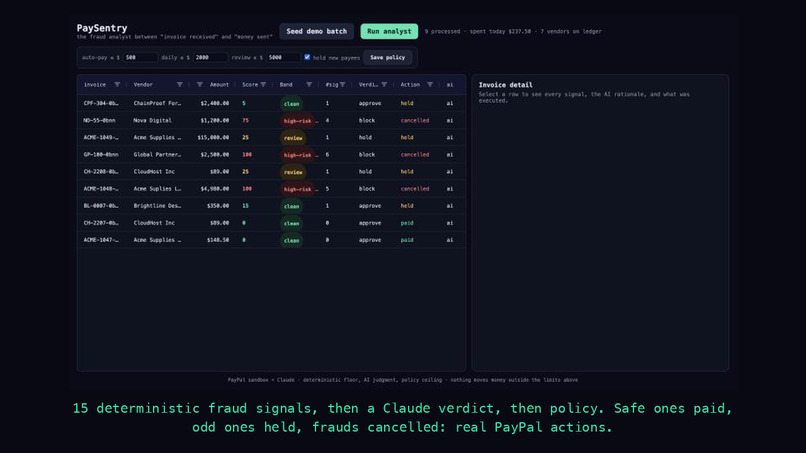Image resolution: width=806 pixels, height=453 pixels.
Task: Focus the auto-pay limit field
Action: tap(140, 58)
